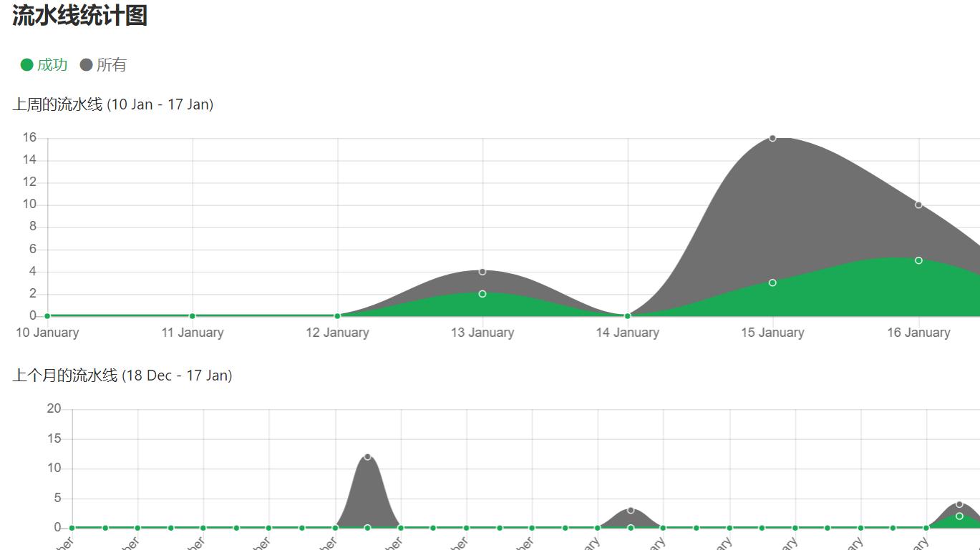Select green point at 2 in monthly chart

(959, 516)
